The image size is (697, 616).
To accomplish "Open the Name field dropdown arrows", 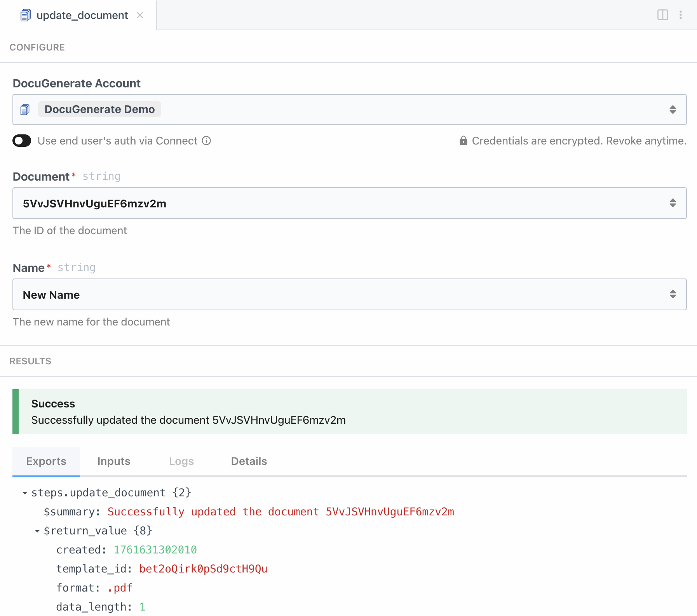I will click(673, 294).
